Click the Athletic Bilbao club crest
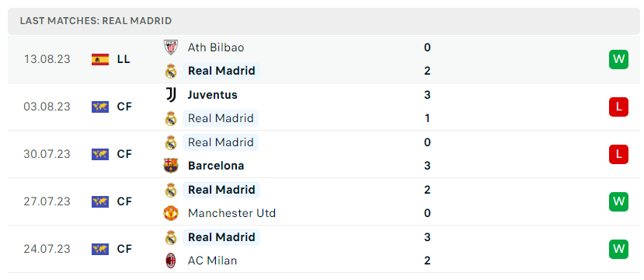The image size is (644, 280). click(x=170, y=47)
